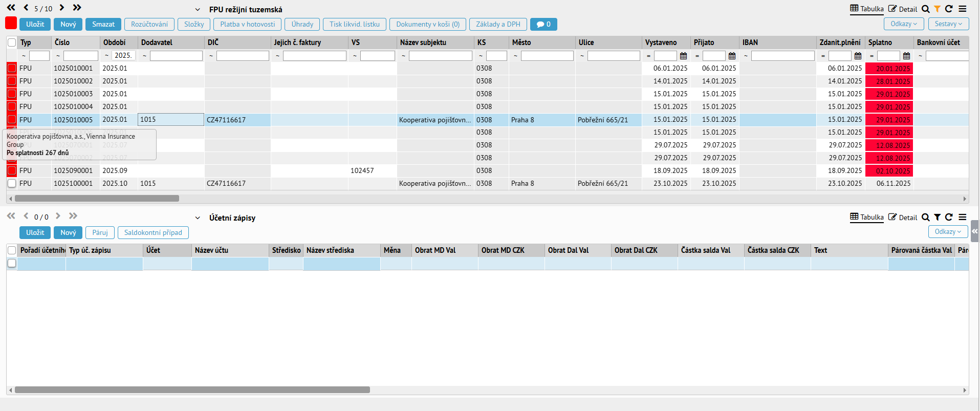Select the Tabulka view in the Účetní zápisy panel
The height and width of the screenshot is (411, 980).
pyautogui.click(x=867, y=218)
